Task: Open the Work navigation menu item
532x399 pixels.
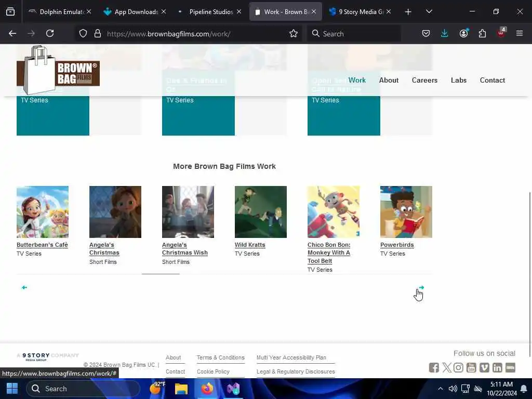Action: 357,80
